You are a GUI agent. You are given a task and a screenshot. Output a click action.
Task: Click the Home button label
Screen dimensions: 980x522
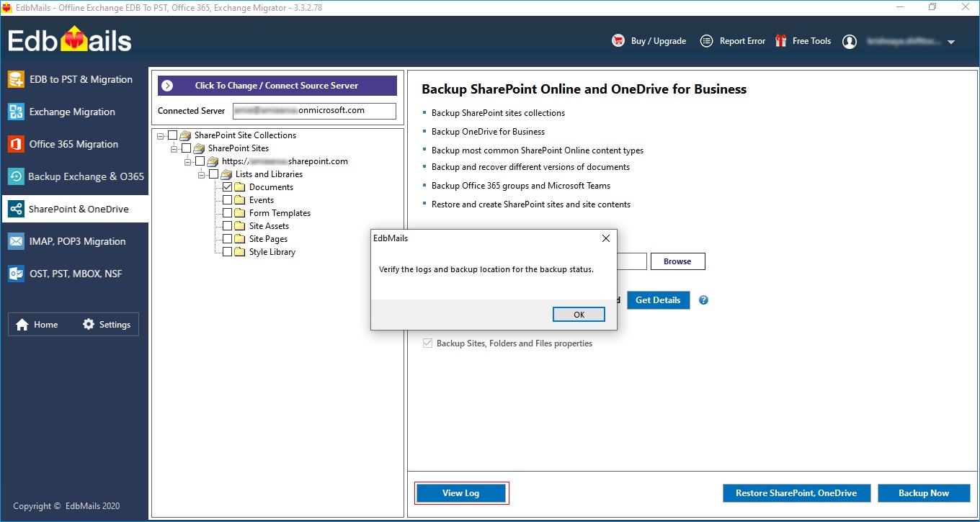click(x=46, y=325)
